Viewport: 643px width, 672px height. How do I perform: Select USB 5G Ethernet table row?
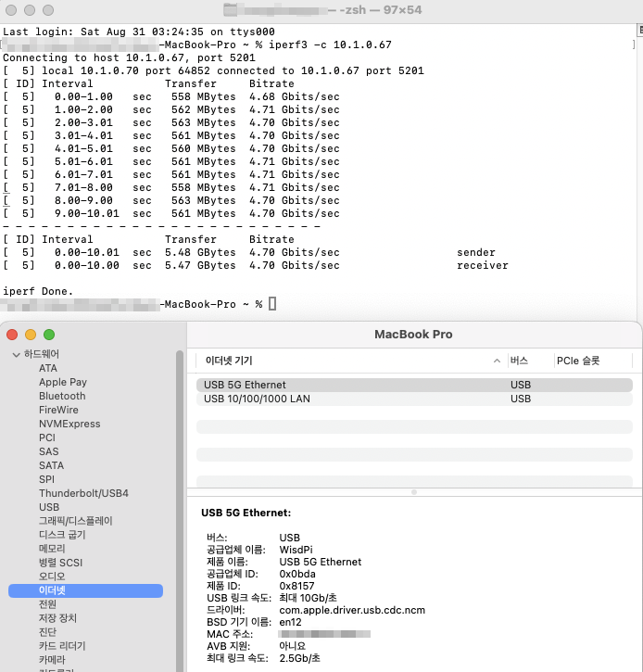tap(414, 385)
